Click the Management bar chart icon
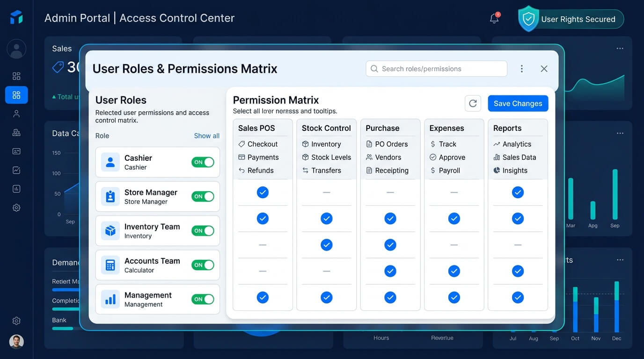 110,299
